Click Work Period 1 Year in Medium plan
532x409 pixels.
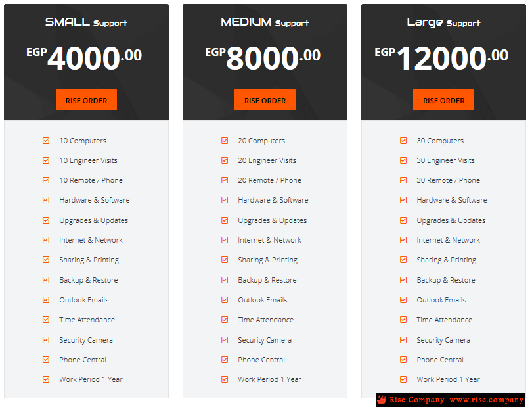[x=269, y=379]
